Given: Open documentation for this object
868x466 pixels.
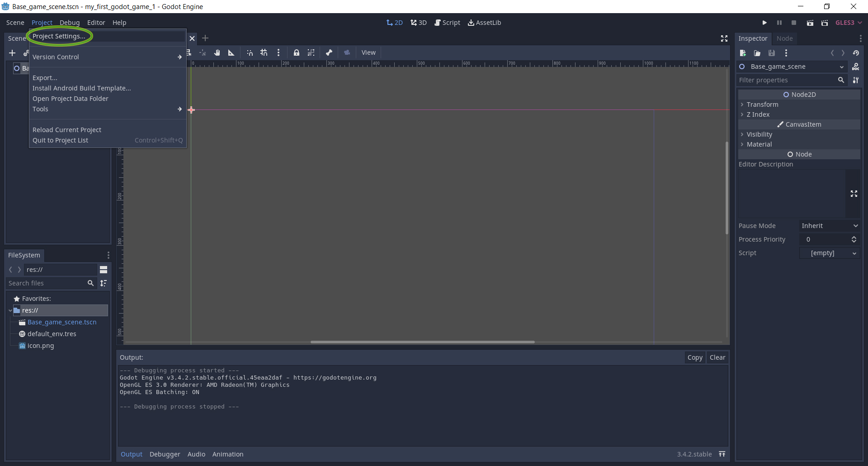Looking at the screenshot, I should point(856,67).
